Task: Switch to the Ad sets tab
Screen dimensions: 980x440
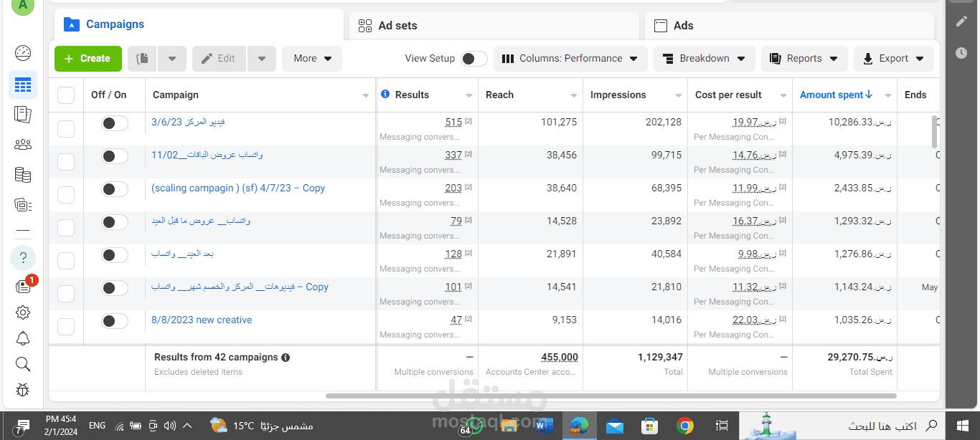Action: click(x=494, y=26)
